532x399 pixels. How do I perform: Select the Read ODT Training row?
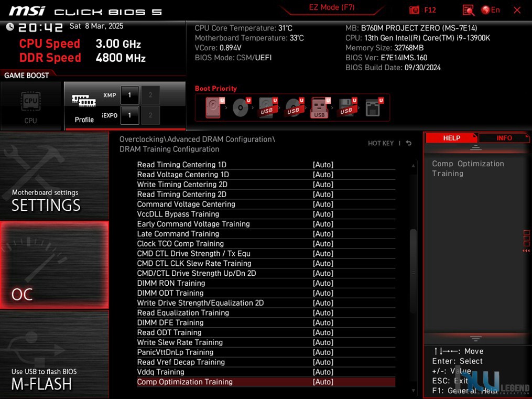[x=266, y=332]
